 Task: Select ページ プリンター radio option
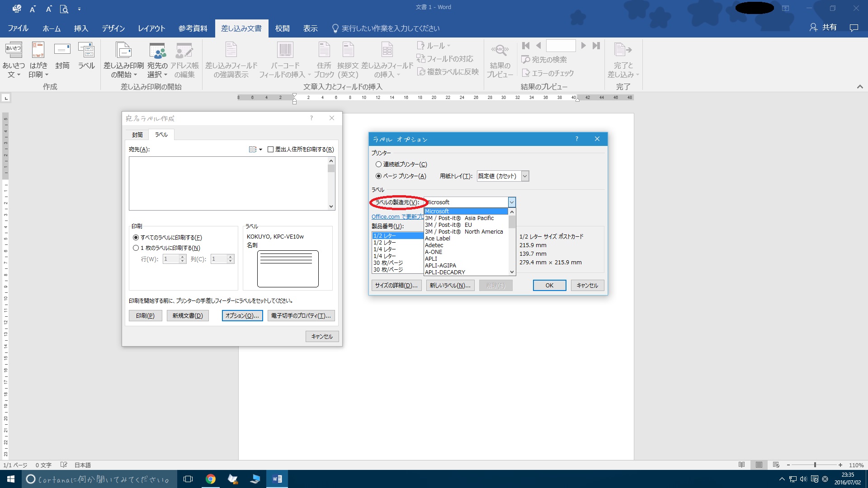(x=378, y=176)
